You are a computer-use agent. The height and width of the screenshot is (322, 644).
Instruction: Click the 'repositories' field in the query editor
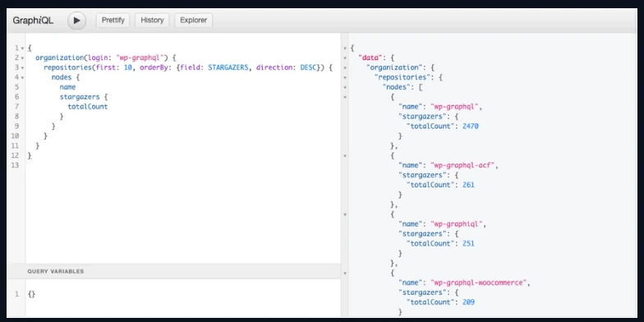[67, 67]
